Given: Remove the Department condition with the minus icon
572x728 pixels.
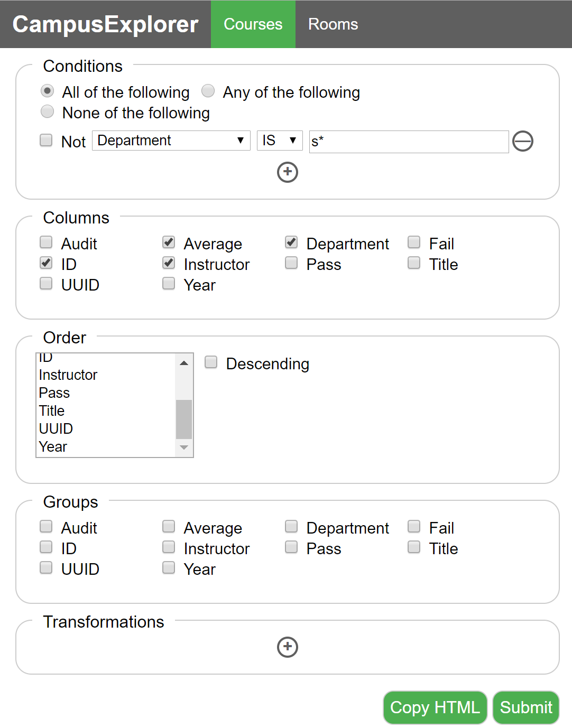Looking at the screenshot, I should [523, 141].
